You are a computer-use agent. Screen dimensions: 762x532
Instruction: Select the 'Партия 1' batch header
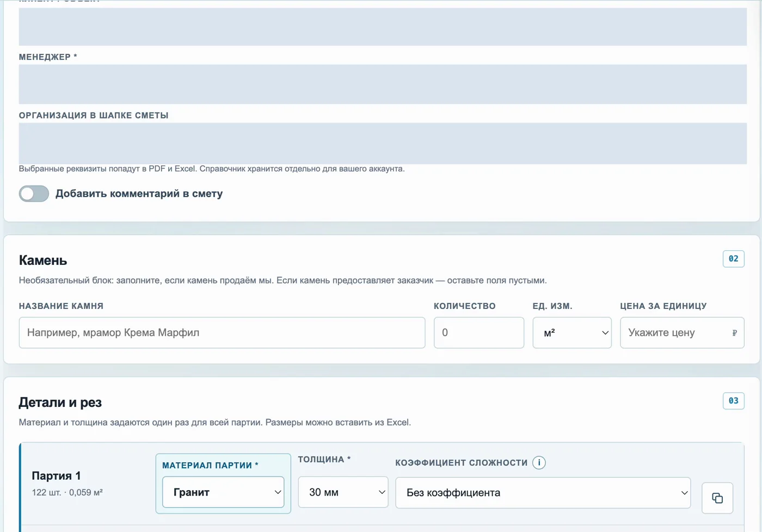pyautogui.click(x=56, y=476)
